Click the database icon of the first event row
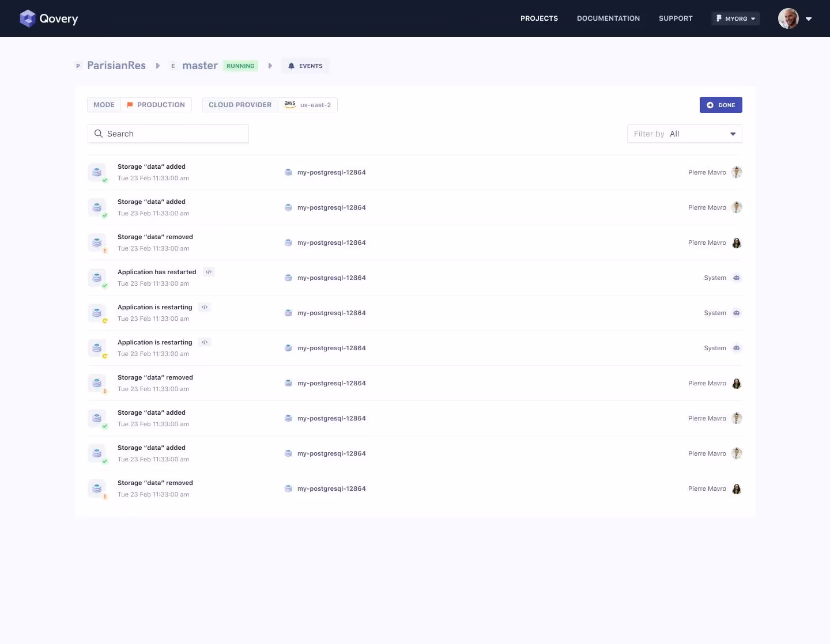This screenshot has width=830, height=644. (x=97, y=172)
